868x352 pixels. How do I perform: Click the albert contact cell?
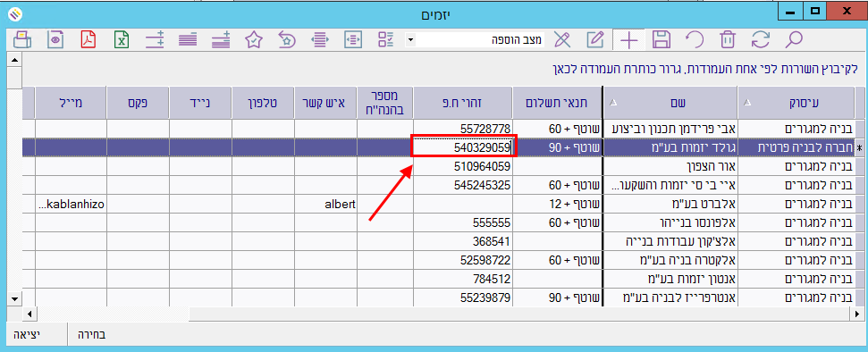[x=326, y=204]
